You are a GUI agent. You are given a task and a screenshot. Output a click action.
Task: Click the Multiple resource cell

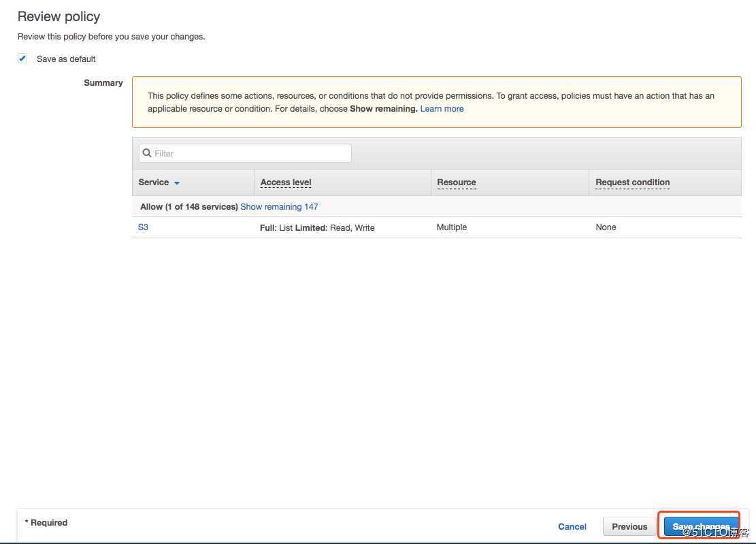click(451, 227)
